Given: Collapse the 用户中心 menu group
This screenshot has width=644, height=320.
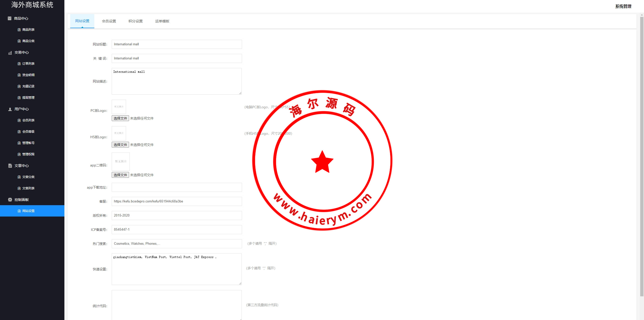Looking at the screenshot, I should point(22,109).
